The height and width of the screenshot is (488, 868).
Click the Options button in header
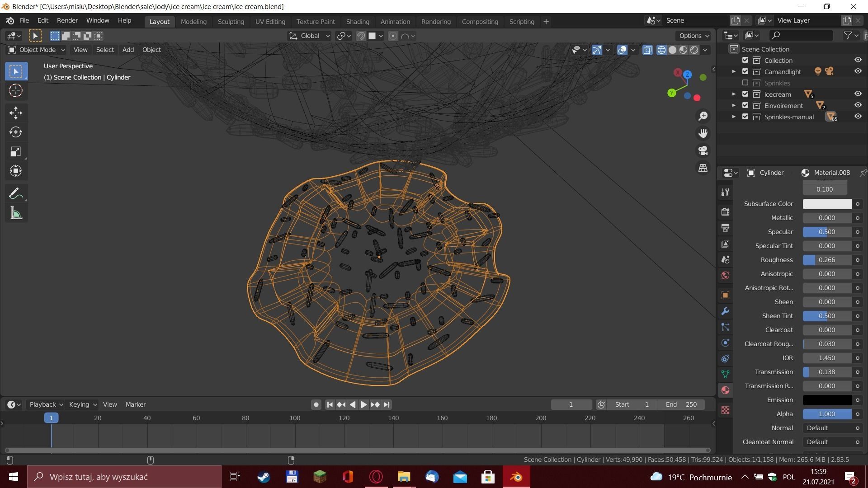(x=693, y=36)
